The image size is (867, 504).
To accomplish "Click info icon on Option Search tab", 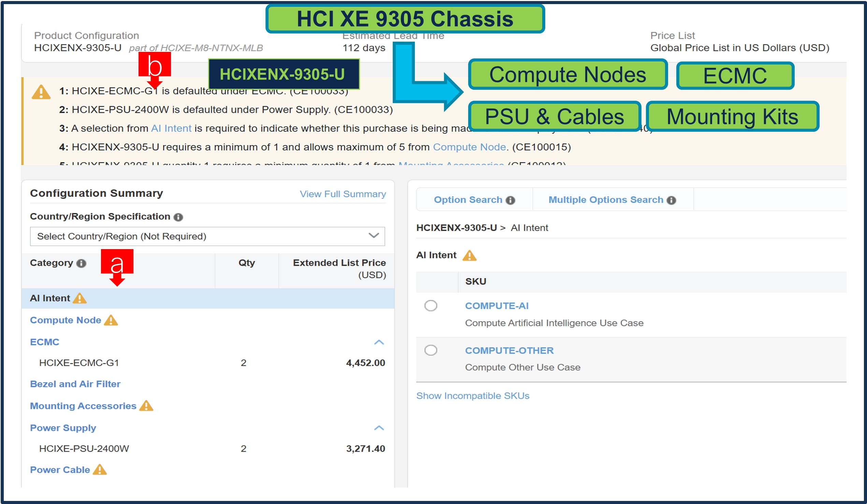I will [x=510, y=200].
